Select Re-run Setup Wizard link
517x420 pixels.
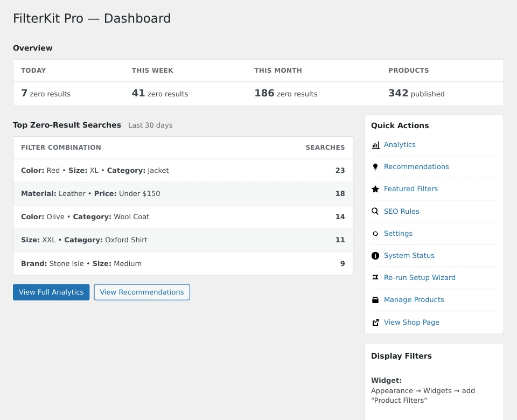[420, 278]
